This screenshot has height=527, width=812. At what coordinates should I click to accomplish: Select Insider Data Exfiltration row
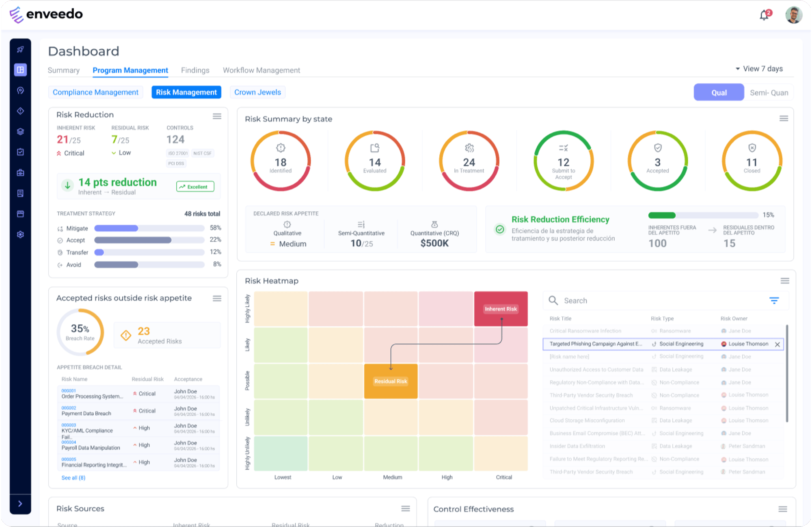(x=663, y=446)
